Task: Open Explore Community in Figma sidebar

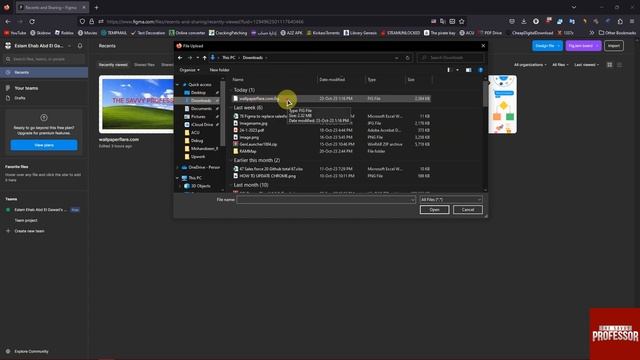Action: pos(31,351)
